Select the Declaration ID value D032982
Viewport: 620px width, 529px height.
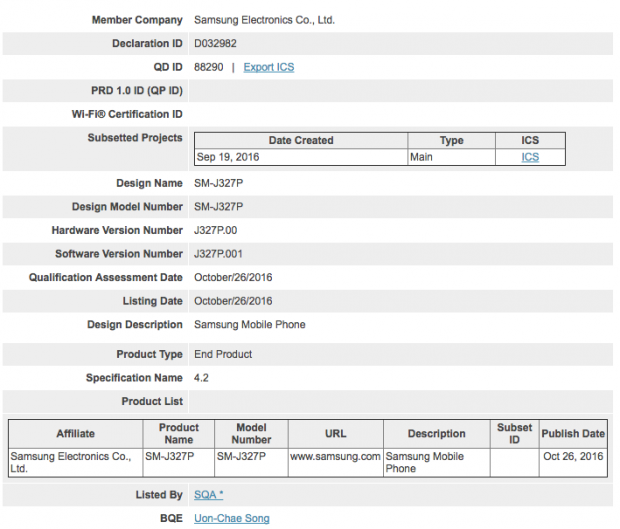point(215,43)
